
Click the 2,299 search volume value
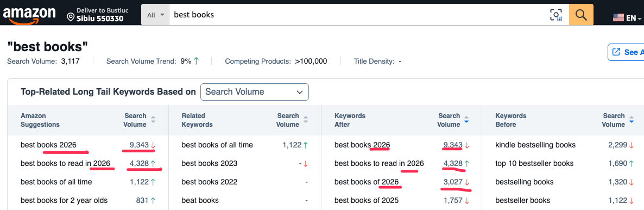click(x=617, y=145)
